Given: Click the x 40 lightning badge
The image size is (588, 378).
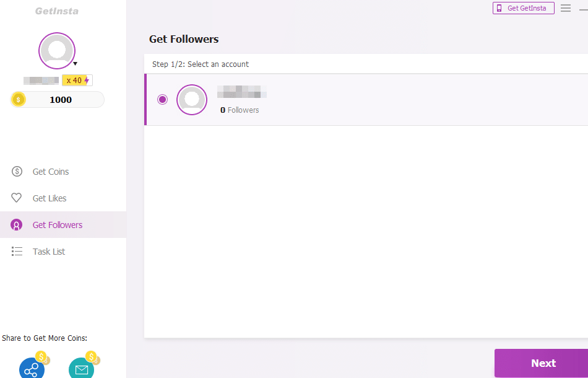Looking at the screenshot, I should point(77,81).
